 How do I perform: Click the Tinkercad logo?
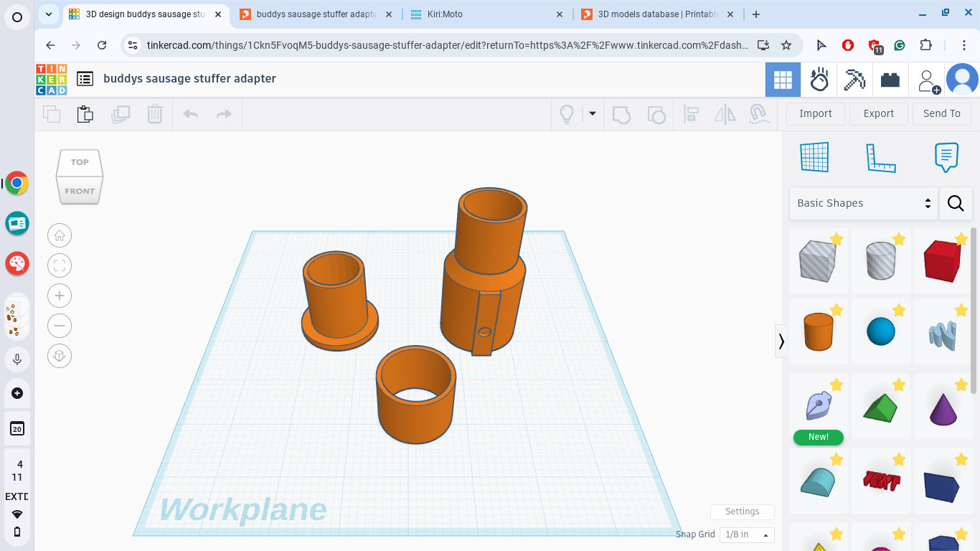tap(52, 79)
